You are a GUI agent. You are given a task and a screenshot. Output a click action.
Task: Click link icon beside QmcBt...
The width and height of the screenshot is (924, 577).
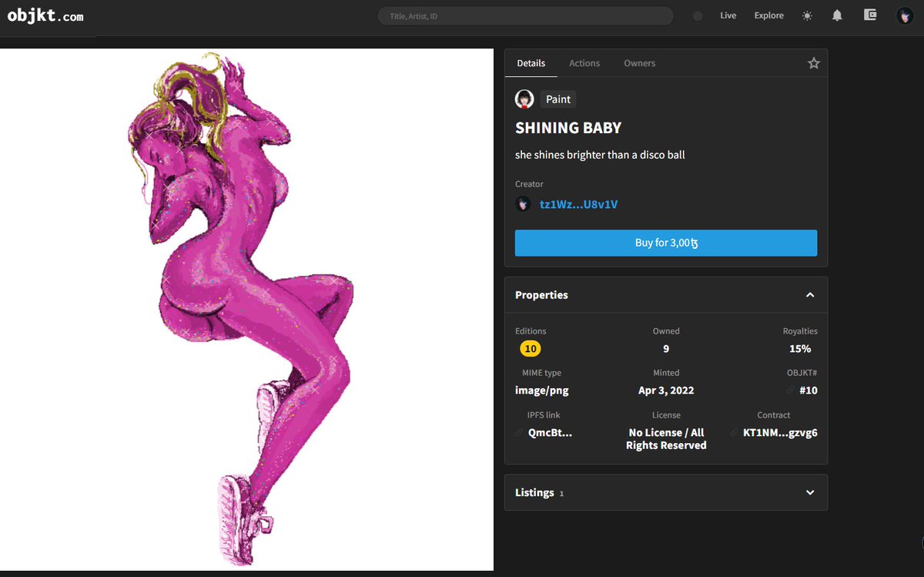519,433
